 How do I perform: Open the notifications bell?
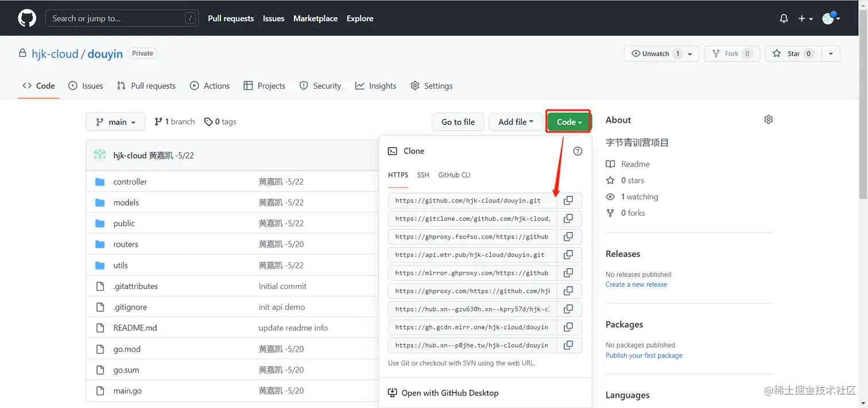pyautogui.click(x=784, y=18)
